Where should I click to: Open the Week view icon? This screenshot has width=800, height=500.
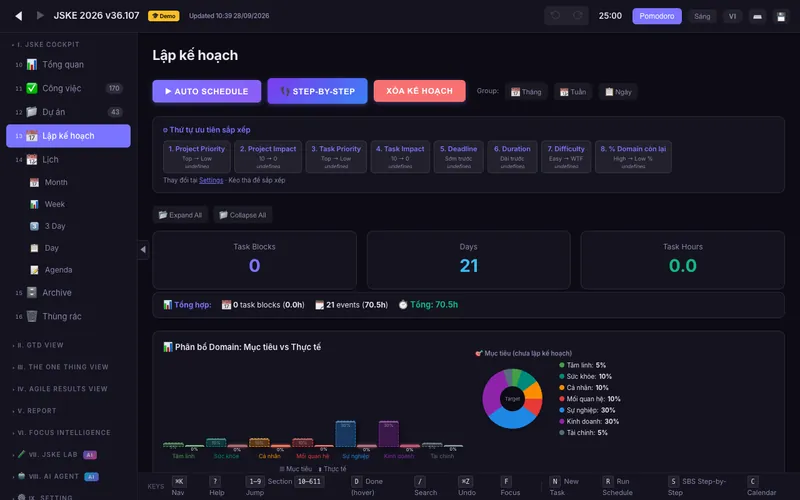[x=34, y=204]
